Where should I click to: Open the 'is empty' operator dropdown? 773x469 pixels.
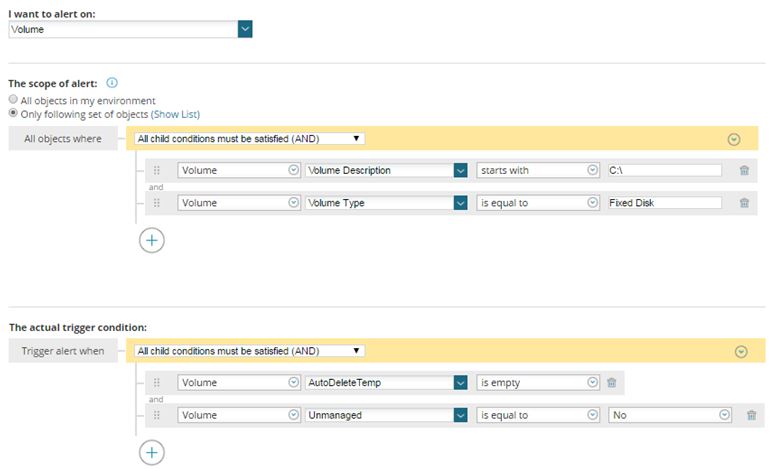point(538,383)
